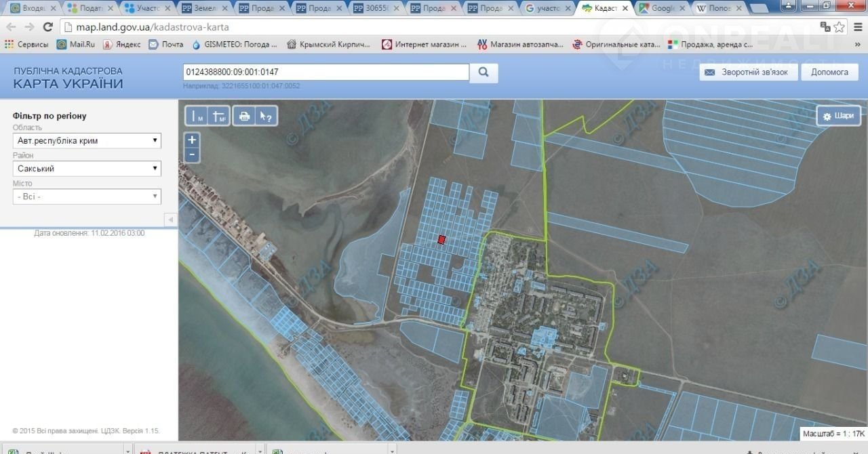Click the Зворотній зв'язок feedback button
This screenshot has height=454, width=868.
click(747, 73)
